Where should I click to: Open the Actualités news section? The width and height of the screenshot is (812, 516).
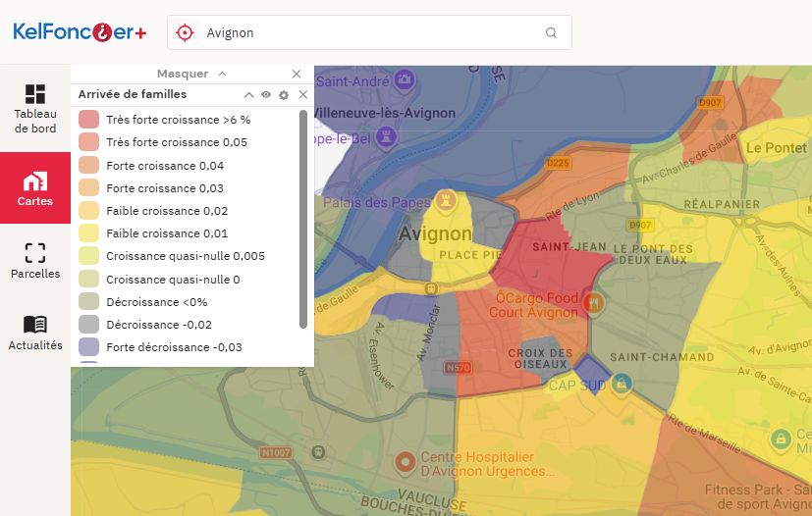click(x=35, y=333)
